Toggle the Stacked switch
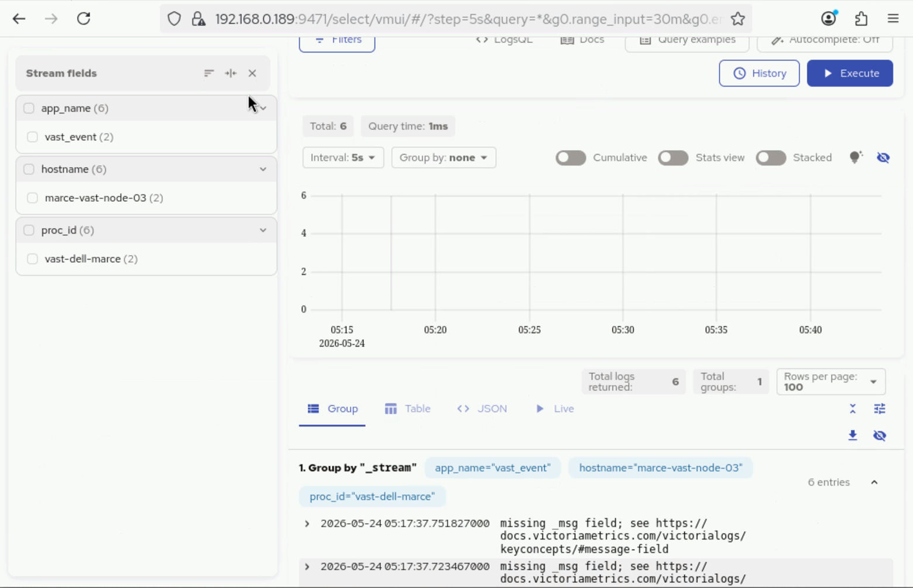The image size is (913, 588). 771,158
